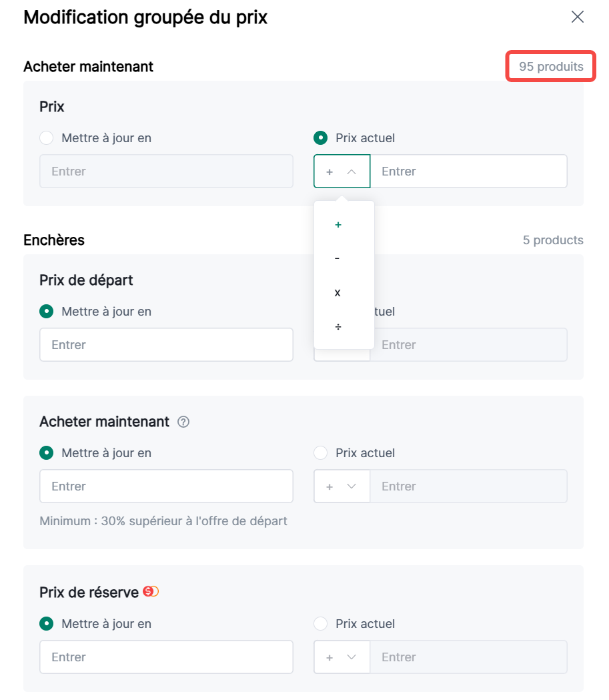This screenshot has height=700, width=609.
Task: Click the Prix de réserve coin icon
Action: 151,592
